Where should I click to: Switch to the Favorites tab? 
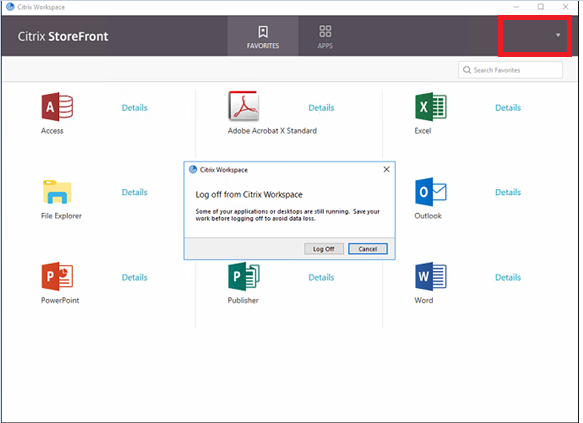point(263,36)
